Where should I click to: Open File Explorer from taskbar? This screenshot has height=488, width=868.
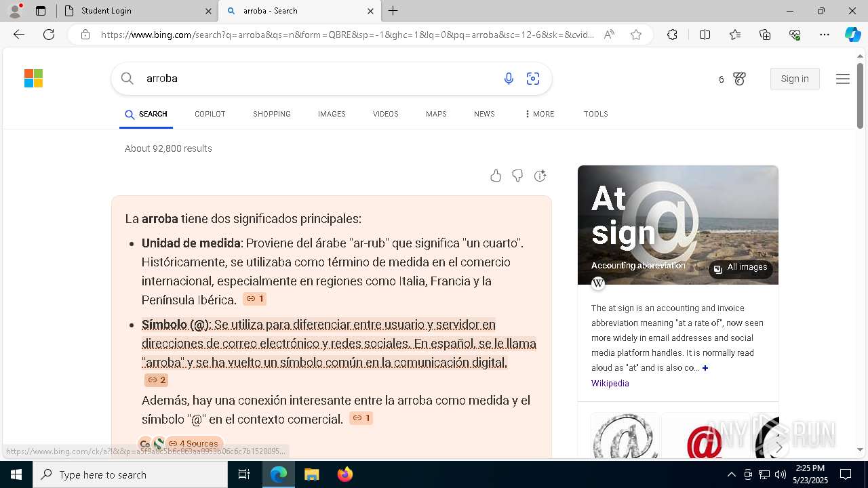pyautogui.click(x=311, y=474)
